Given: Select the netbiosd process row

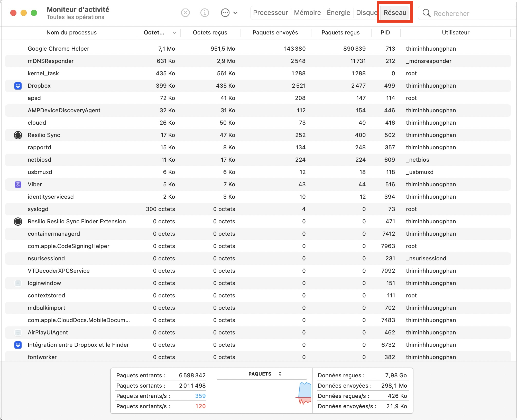Looking at the screenshot, I should 258,160.
